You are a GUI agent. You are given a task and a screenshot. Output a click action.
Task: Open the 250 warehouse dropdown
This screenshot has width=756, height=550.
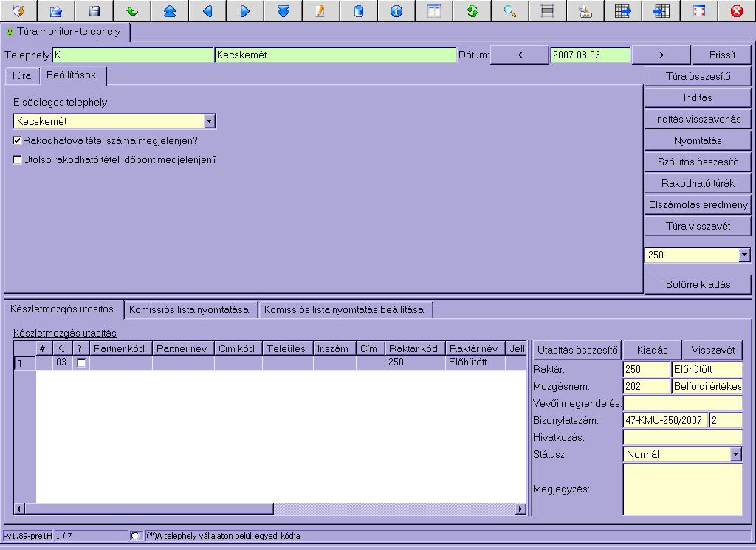pos(744,255)
